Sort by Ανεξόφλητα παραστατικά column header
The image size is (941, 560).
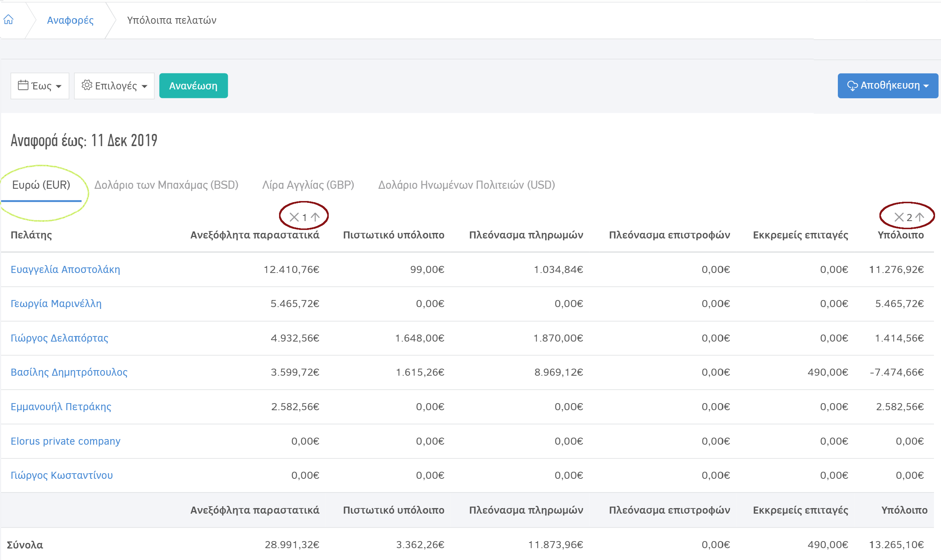click(x=255, y=235)
